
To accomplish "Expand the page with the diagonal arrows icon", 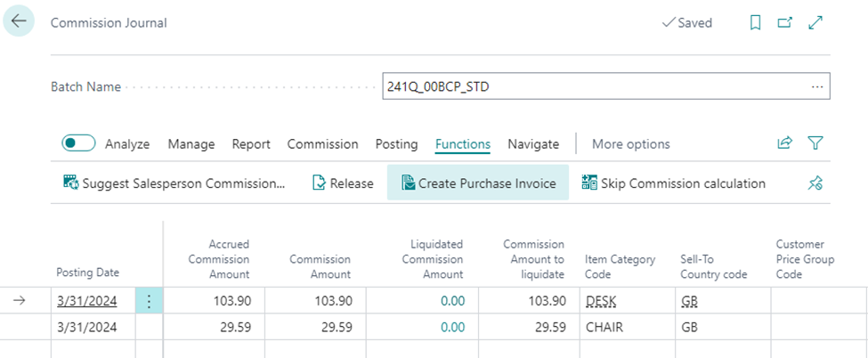I will point(815,23).
